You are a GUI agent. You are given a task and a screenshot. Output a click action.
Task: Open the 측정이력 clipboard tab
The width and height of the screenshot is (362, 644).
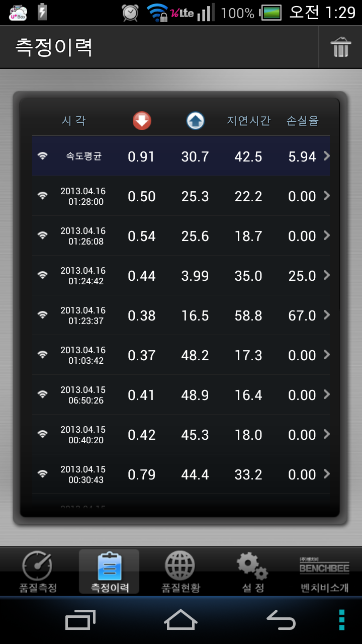click(109, 572)
